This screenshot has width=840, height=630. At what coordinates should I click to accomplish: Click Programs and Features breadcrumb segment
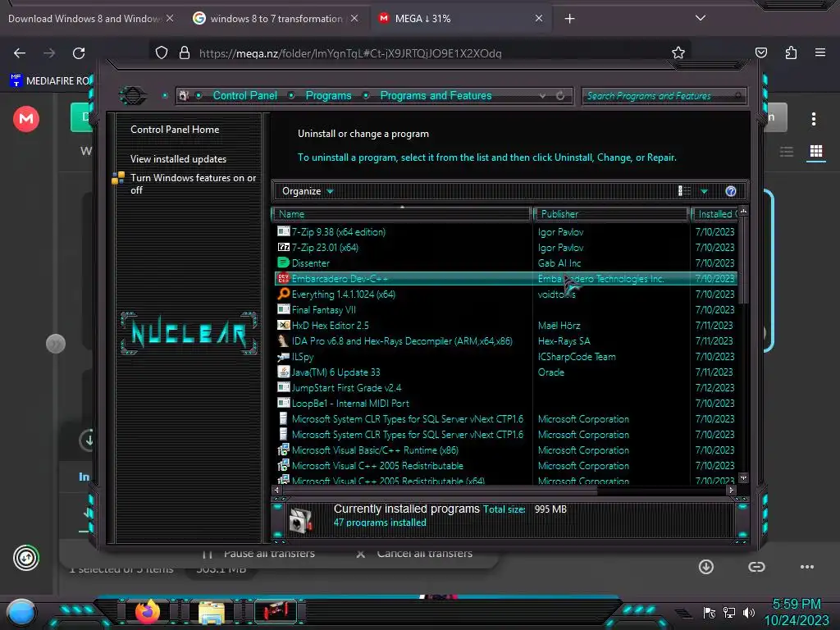click(x=436, y=95)
